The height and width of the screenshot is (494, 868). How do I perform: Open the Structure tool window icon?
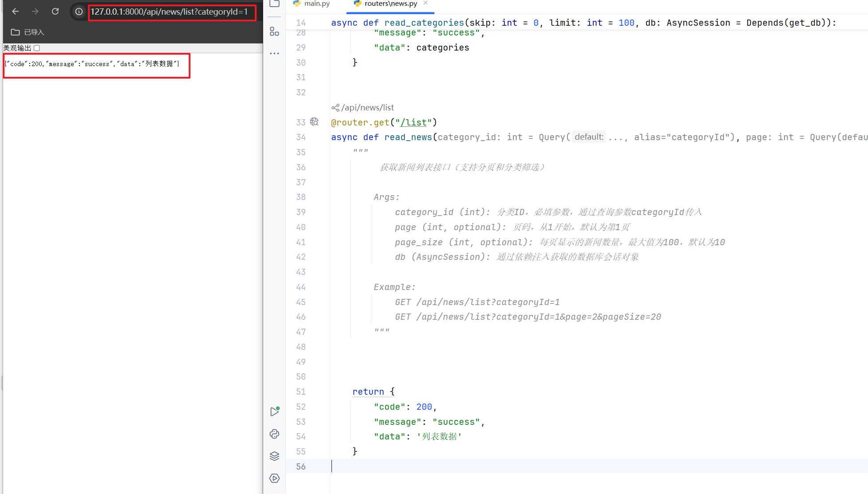[x=275, y=31]
